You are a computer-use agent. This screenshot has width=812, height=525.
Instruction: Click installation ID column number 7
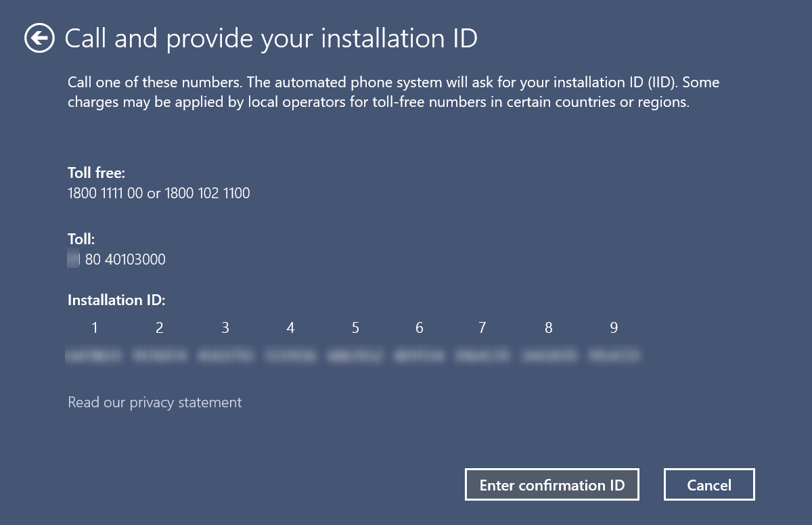(482, 328)
